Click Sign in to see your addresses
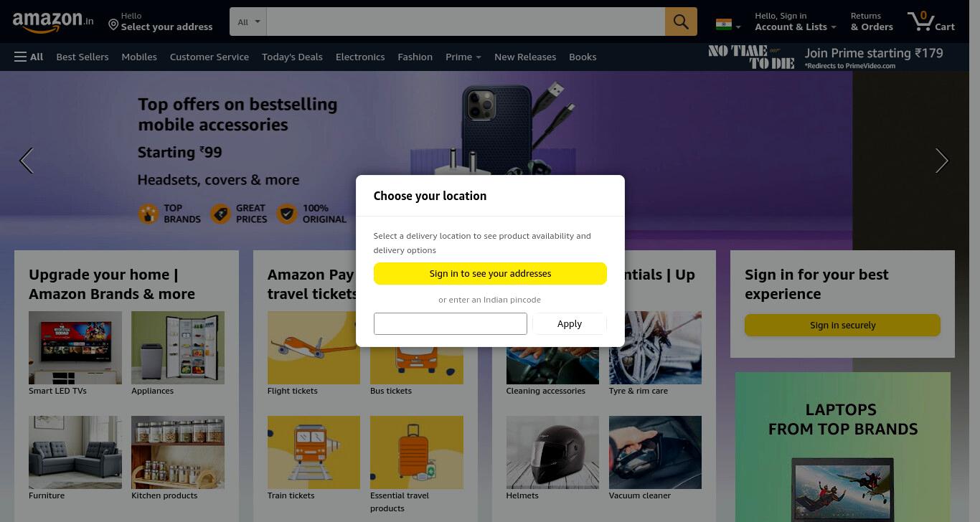This screenshot has height=522, width=980. click(490, 273)
